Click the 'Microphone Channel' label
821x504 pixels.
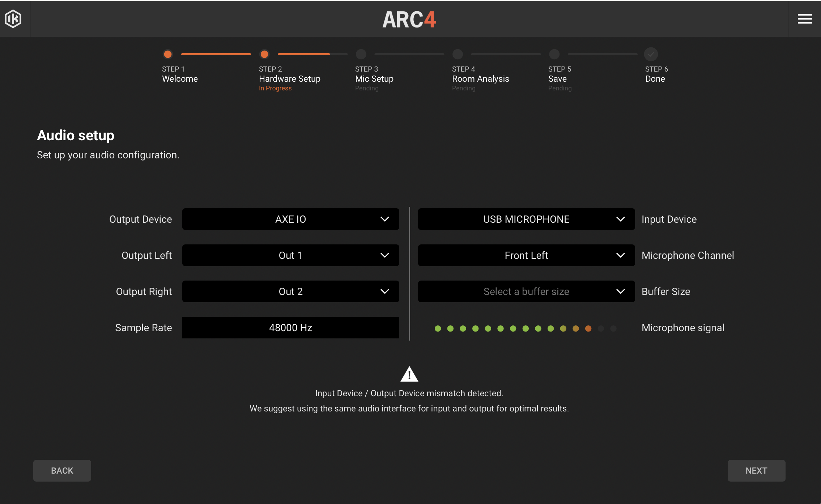tap(688, 255)
